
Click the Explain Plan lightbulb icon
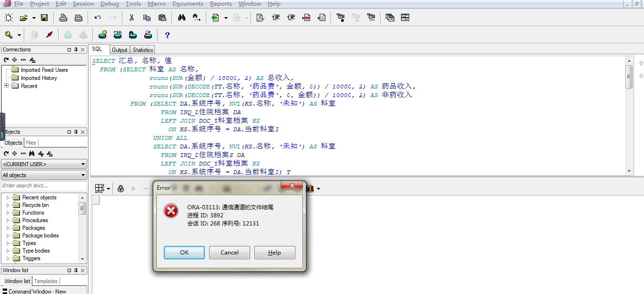(102, 35)
